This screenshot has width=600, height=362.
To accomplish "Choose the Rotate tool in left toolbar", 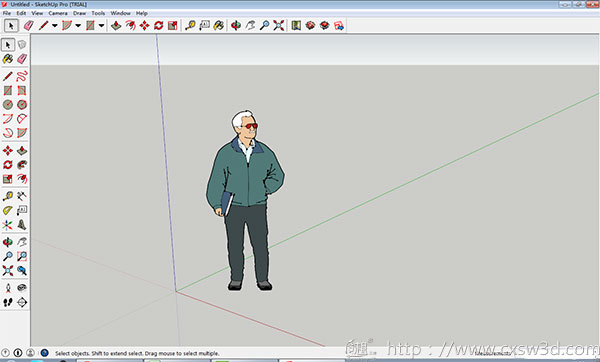I will [x=8, y=165].
